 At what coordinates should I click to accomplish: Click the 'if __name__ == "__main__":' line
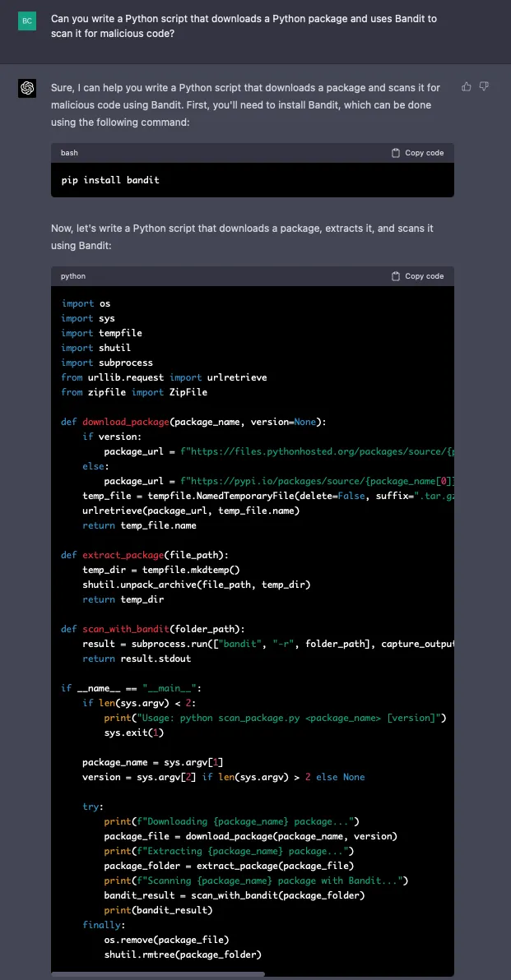pyautogui.click(x=132, y=688)
